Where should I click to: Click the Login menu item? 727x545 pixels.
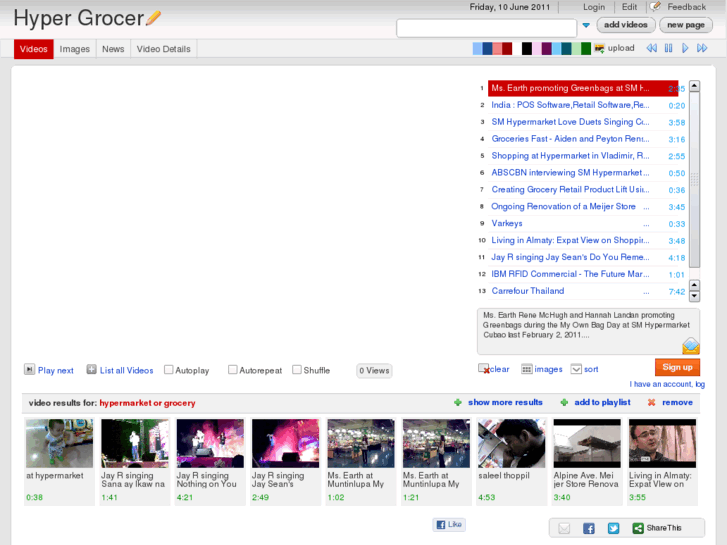[594, 7]
